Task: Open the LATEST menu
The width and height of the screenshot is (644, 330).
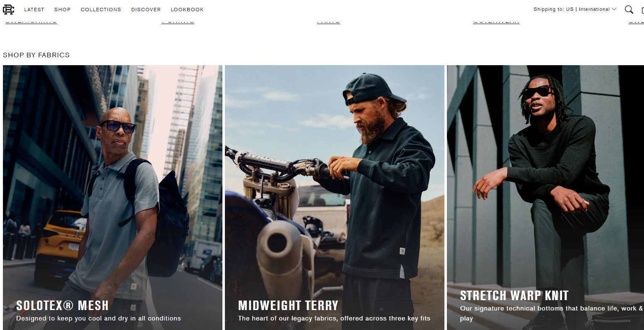Action: pos(34,10)
